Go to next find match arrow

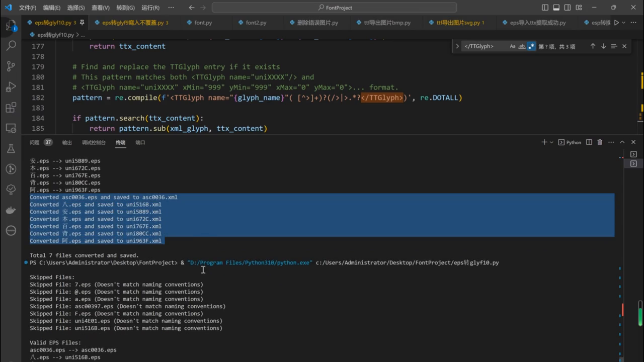[x=603, y=46]
